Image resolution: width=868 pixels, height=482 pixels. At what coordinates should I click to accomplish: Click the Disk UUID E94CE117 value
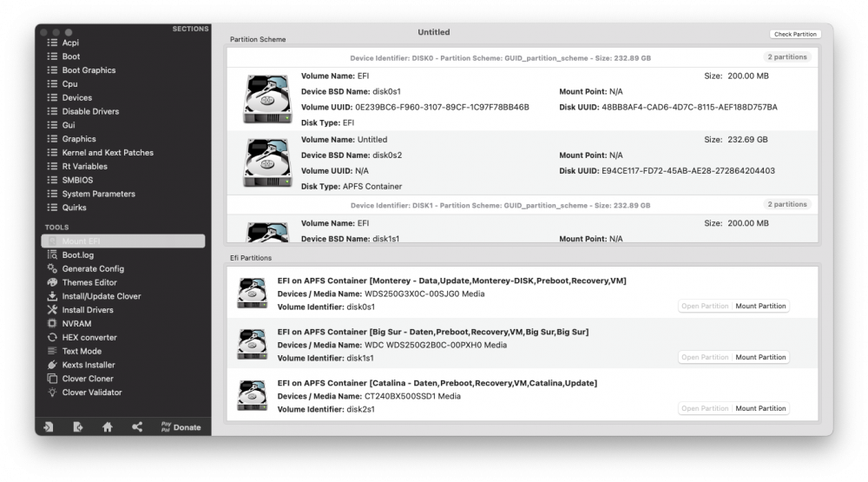click(688, 171)
